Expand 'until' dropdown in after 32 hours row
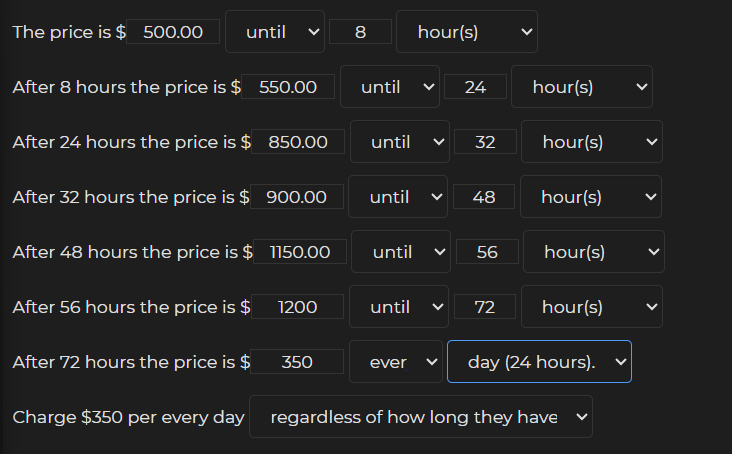 [398, 197]
